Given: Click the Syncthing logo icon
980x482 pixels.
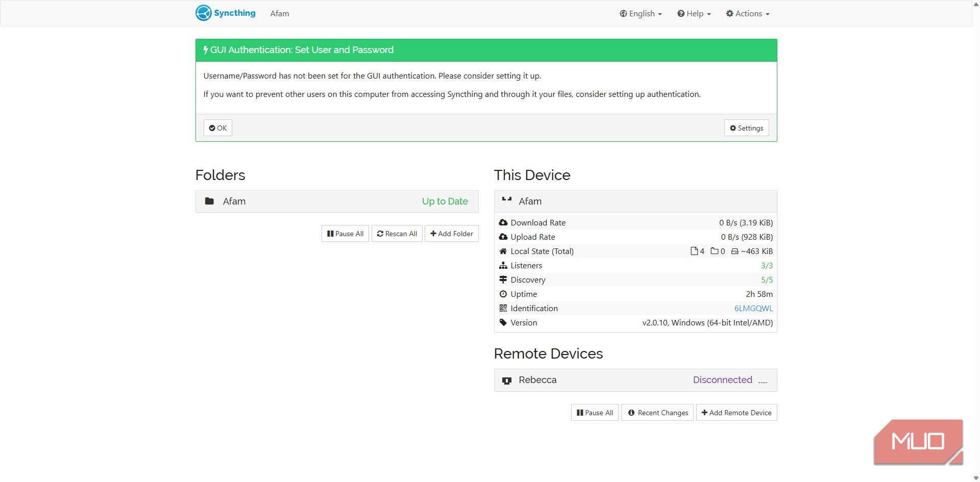Looking at the screenshot, I should point(203,13).
